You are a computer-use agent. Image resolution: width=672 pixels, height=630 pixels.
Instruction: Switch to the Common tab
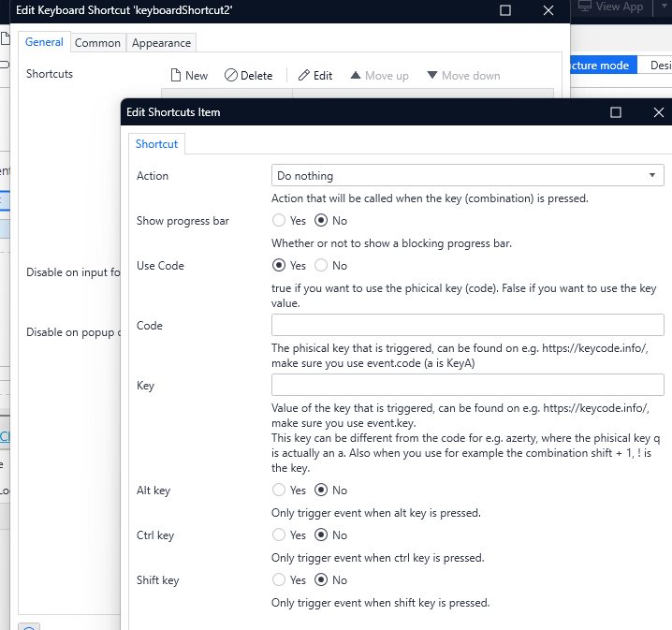tap(97, 43)
